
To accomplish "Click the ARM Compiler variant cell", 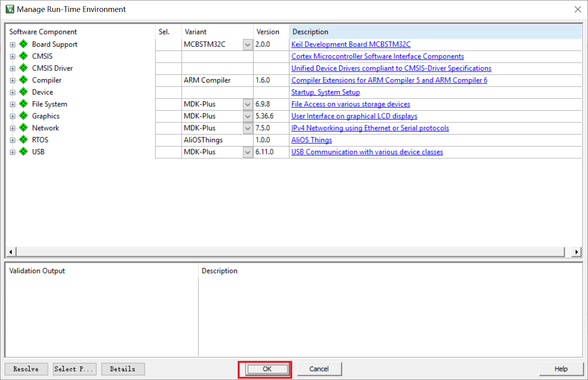I will click(x=217, y=80).
